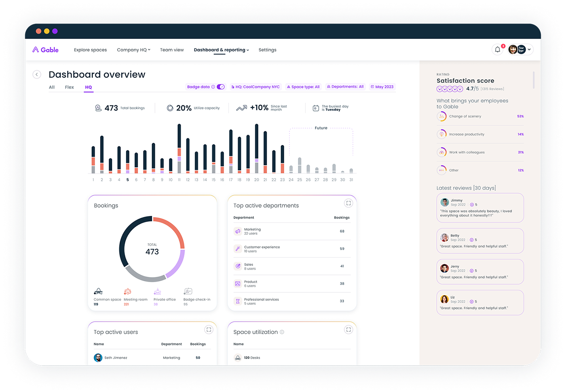
Task: Click the Sales bookings value 41
Action: tap(342, 266)
